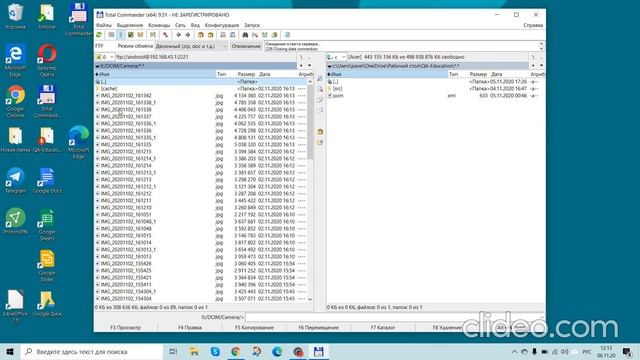Open the Конфигурация menu

(x=222, y=25)
